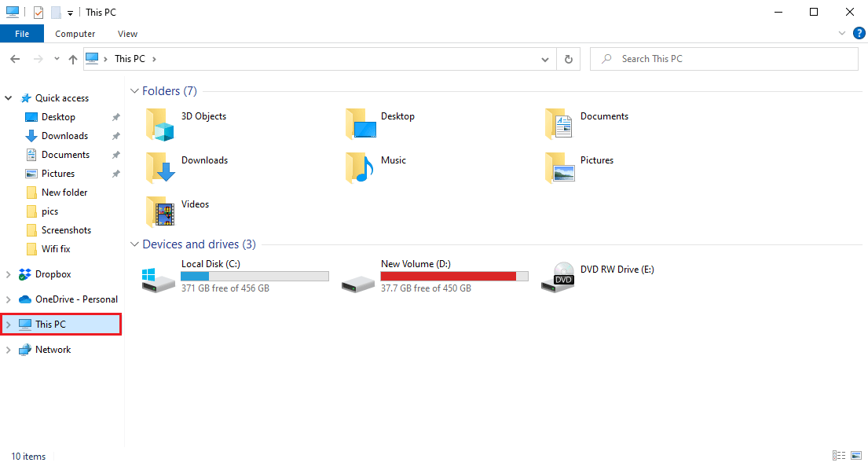Screen dimensions: 868x466
Task: Refresh the This PC view
Action: tap(569, 59)
